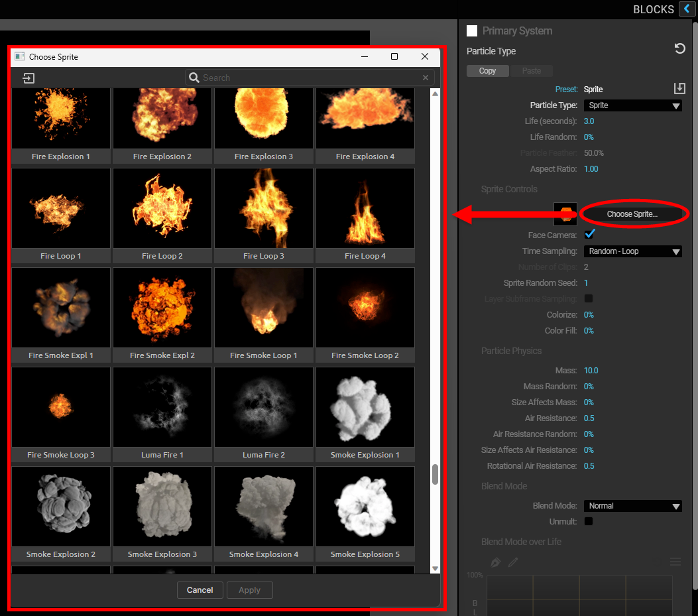Screen dimensions: 698x616
Task: Click the Life Random value 0%
Action: [x=589, y=137]
